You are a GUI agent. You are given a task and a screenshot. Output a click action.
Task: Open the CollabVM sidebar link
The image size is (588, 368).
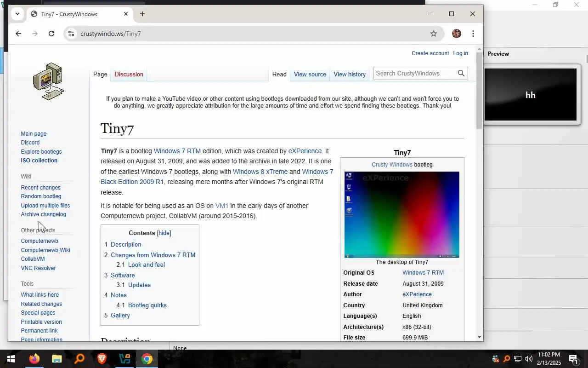pos(33,259)
